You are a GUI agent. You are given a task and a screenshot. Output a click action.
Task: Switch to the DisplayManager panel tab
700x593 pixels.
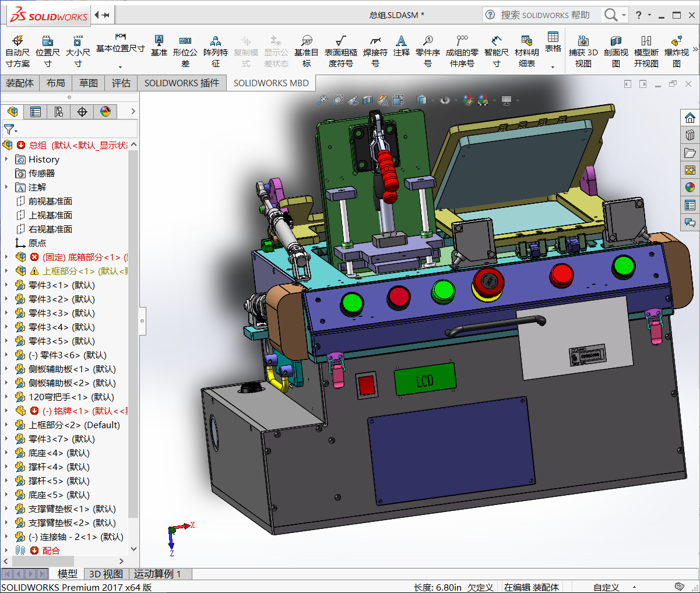pyautogui.click(x=105, y=112)
